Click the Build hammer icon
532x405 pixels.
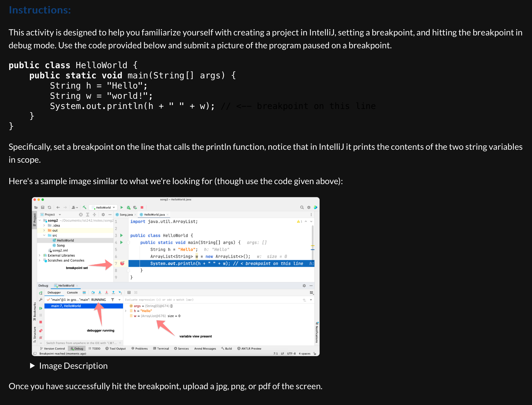tap(85, 207)
